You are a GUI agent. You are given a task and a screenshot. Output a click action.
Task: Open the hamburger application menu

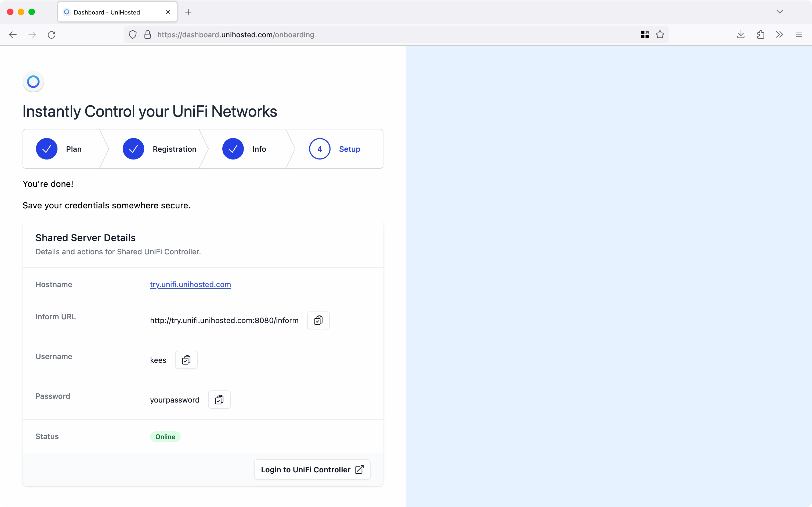[x=799, y=35]
